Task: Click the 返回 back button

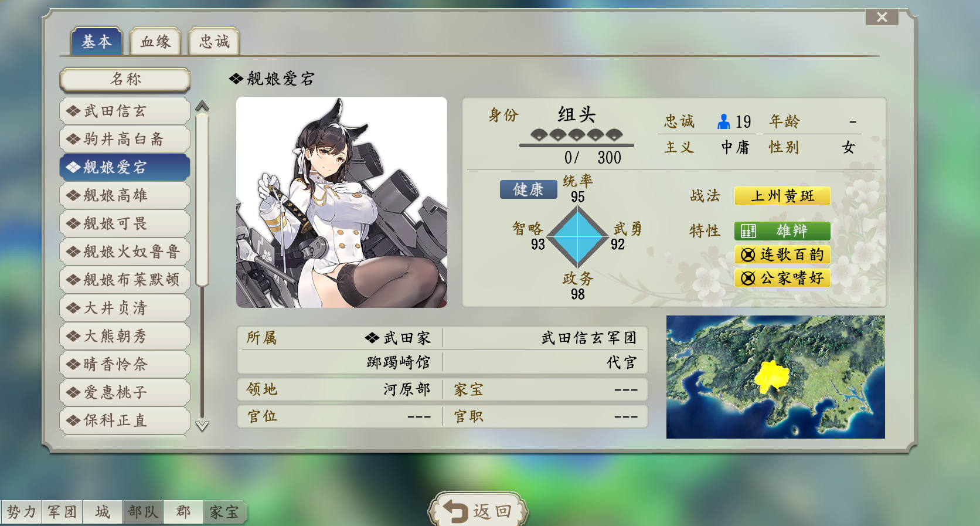Action: pyautogui.click(x=478, y=511)
